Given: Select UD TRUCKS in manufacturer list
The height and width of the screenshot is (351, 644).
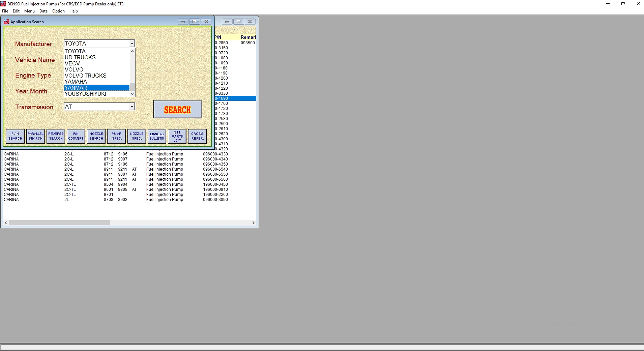Looking at the screenshot, I should 97,57.
